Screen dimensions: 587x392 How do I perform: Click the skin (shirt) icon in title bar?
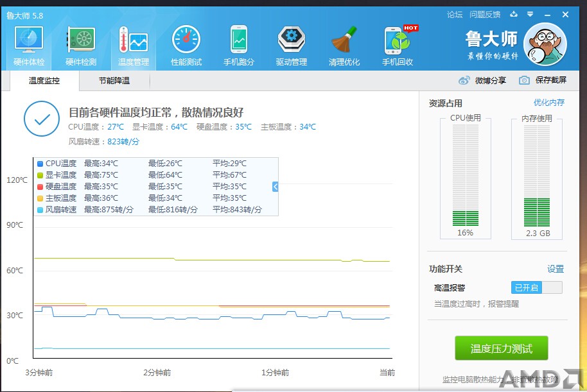coord(514,14)
